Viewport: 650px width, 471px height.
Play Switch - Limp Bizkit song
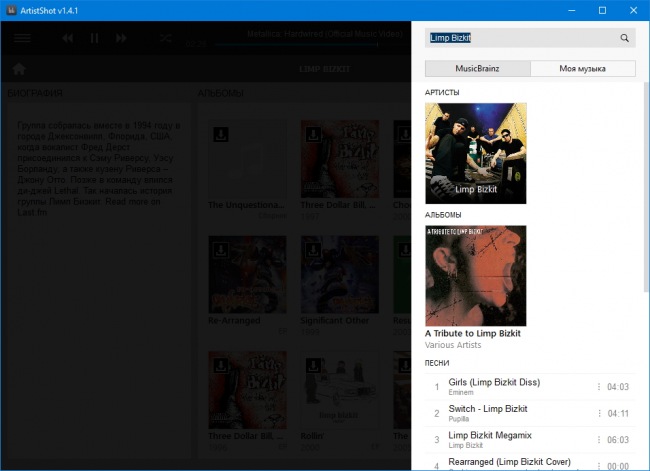(x=530, y=413)
